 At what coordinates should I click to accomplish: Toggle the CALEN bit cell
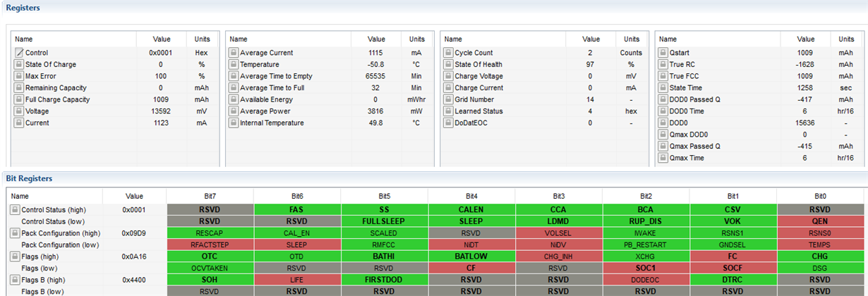tap(471, 209)
